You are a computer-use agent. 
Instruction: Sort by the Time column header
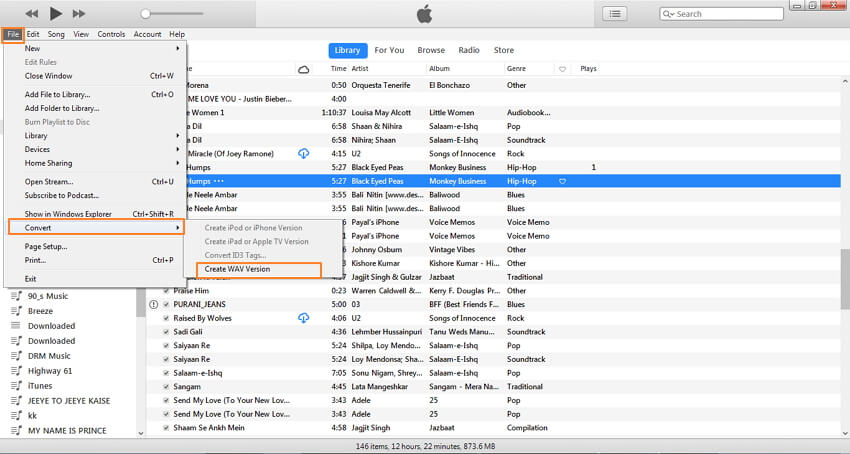[338, 69]
